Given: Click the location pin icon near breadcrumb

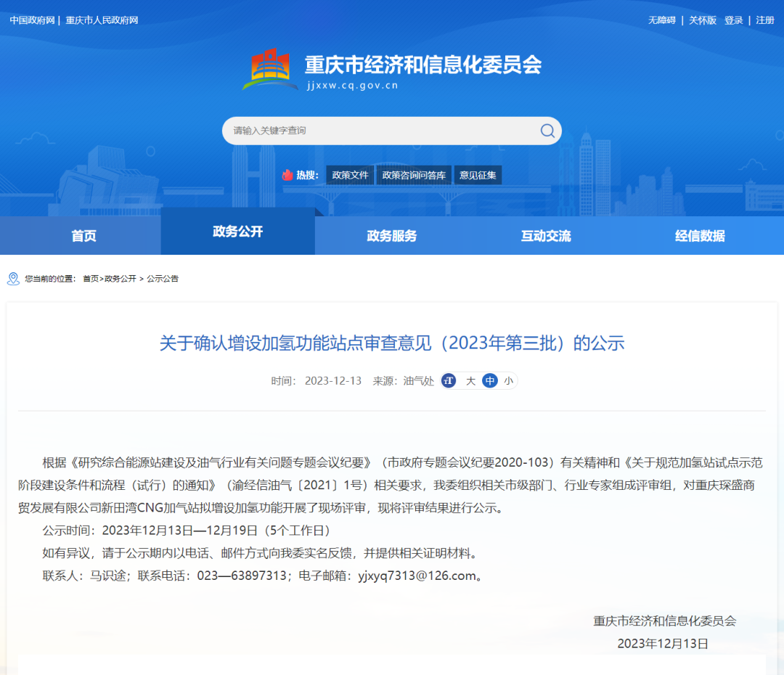Looking at the screenshot, I should (13, 279).
